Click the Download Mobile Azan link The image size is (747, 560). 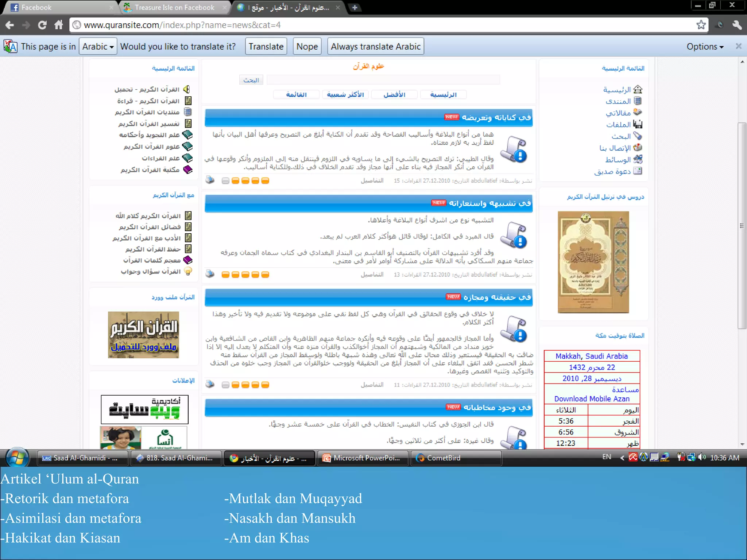tap(592, 399)
